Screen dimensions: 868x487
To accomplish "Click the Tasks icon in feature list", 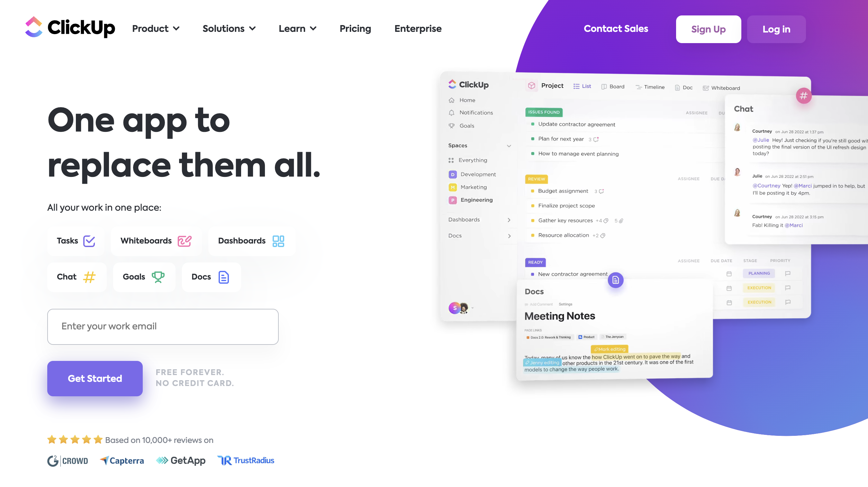I will (x=89, y=241).
